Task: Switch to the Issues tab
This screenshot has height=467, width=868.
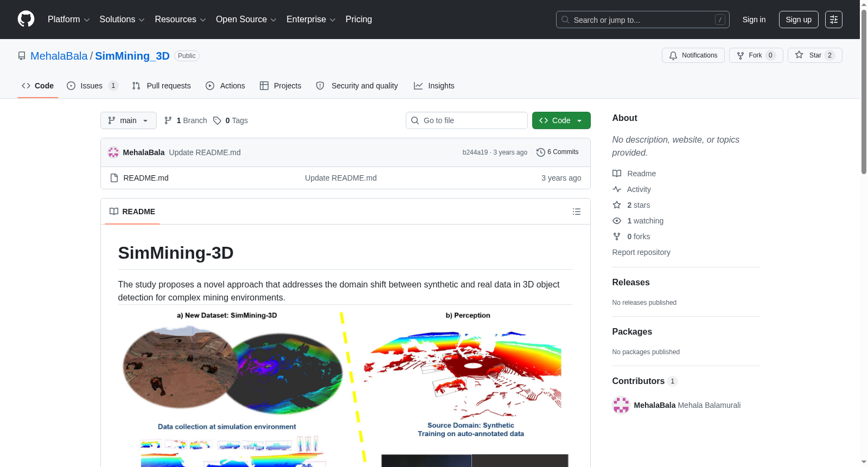Action: click(92, 86)
